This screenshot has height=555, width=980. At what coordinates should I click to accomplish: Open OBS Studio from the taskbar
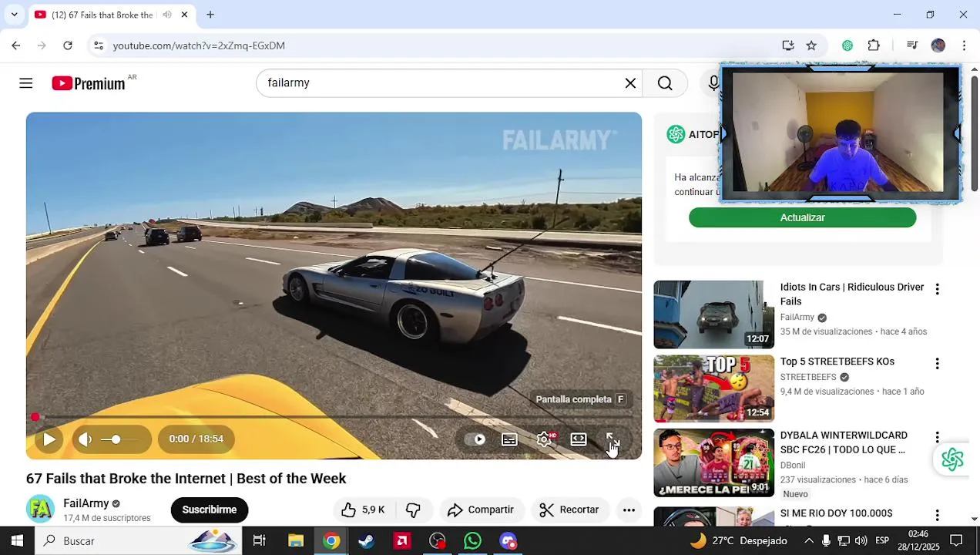click(x=438, y=540)
